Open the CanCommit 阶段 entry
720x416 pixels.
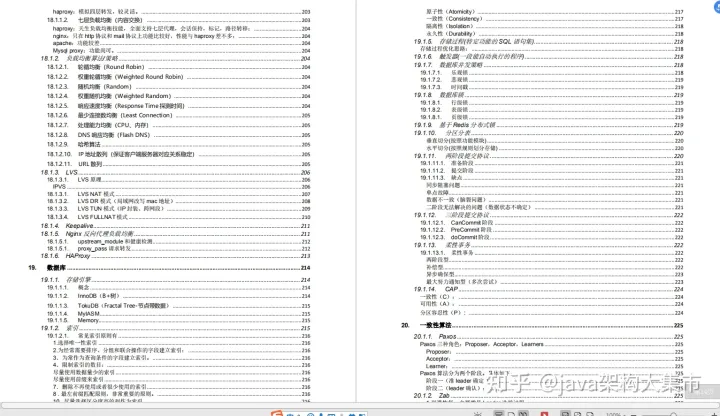tap(552, 223)
